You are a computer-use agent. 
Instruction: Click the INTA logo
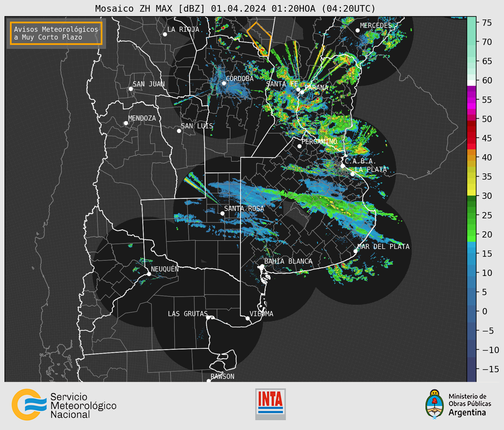270,404
